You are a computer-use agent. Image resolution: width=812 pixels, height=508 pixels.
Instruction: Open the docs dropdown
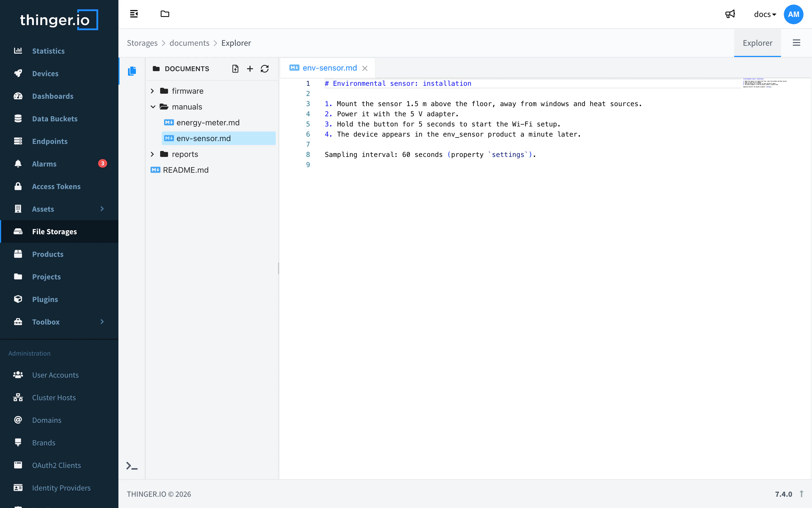(765, 14)
